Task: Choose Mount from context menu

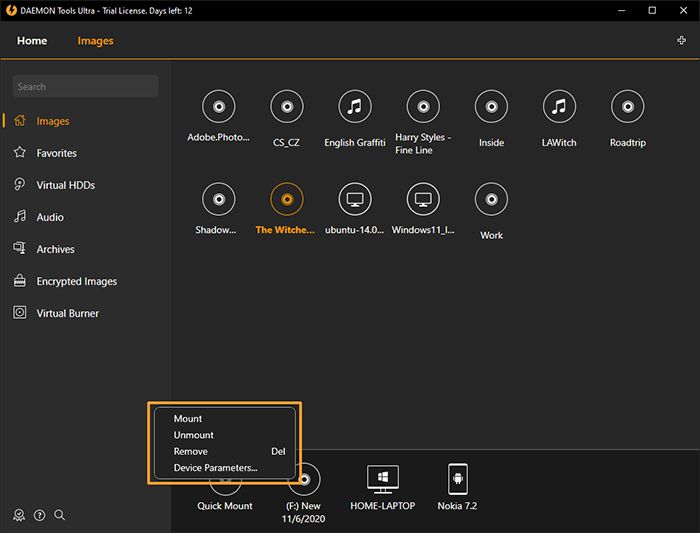Action: [225, 419]
